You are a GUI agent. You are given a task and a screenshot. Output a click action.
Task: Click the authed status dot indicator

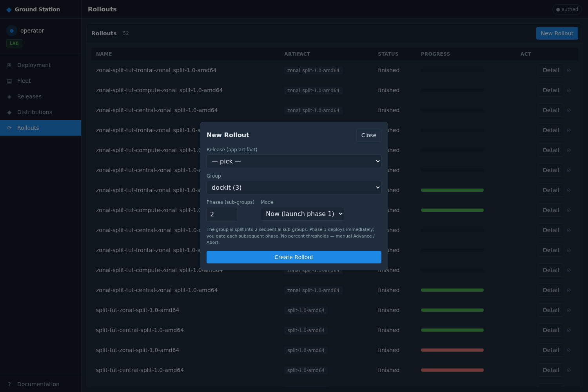pos(558,9)
